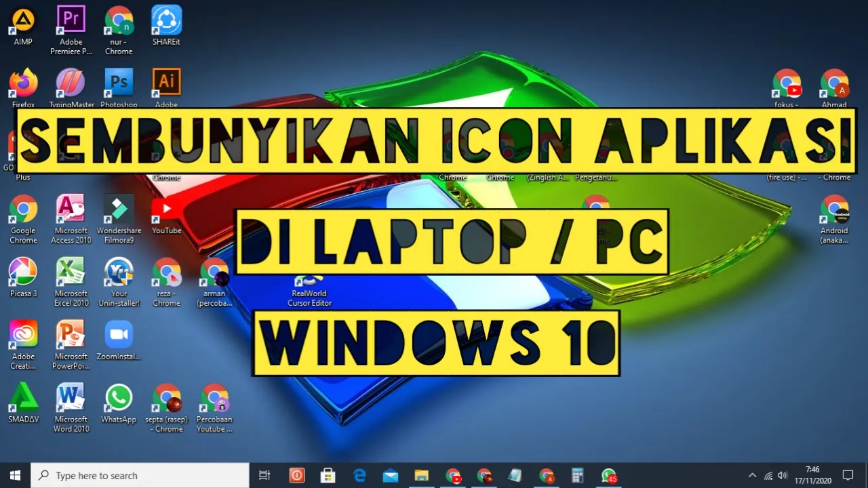868x488 pixels.
Task: Open Microsoft Store from the taskbar
Action: pyautogui.click(x=328, y=476)
